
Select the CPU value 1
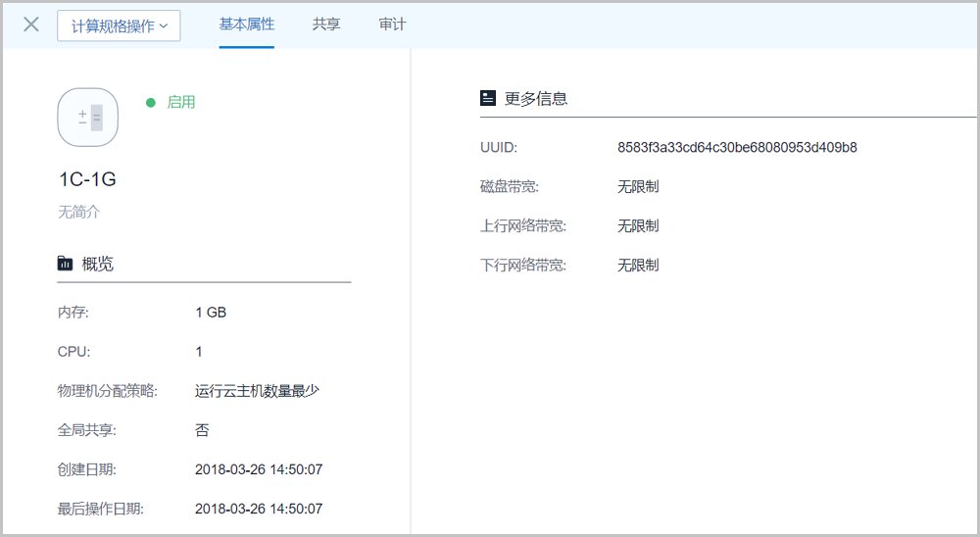point(199,352)
